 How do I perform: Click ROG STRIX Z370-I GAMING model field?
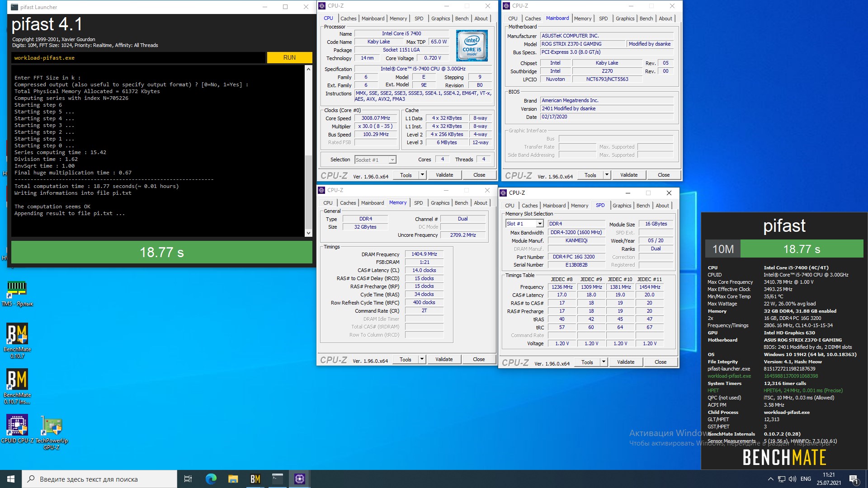point(582,44)
